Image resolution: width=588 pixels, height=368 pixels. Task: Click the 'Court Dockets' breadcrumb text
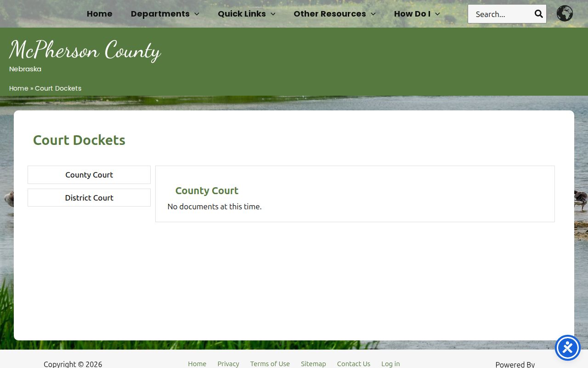(x=58, y=88)
